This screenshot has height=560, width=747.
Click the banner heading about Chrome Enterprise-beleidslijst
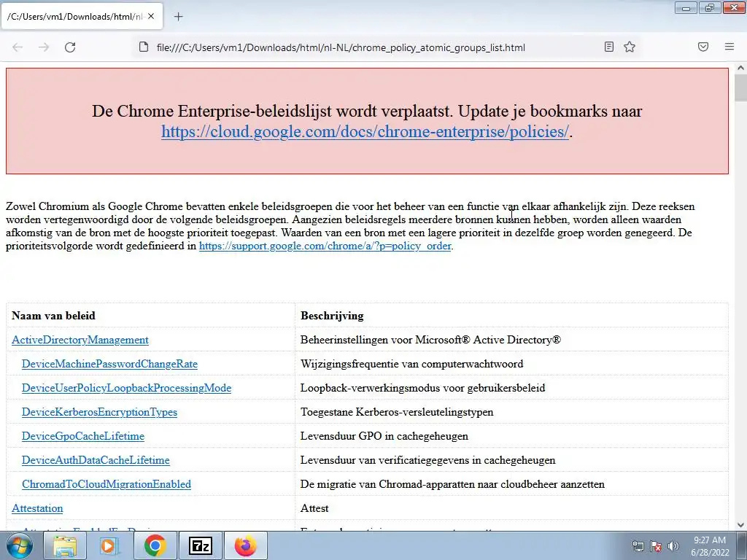[x=367, y=111]
